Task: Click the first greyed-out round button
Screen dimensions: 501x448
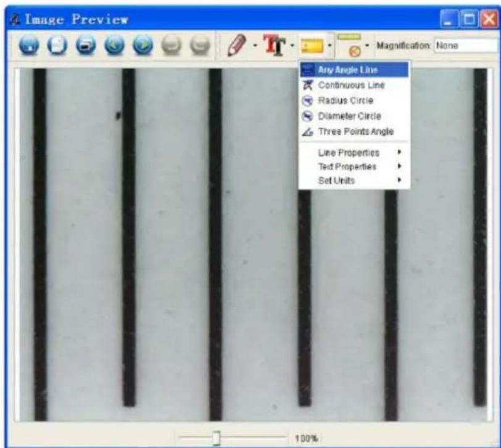Action: pyautogui.click(x=172, y=45)
